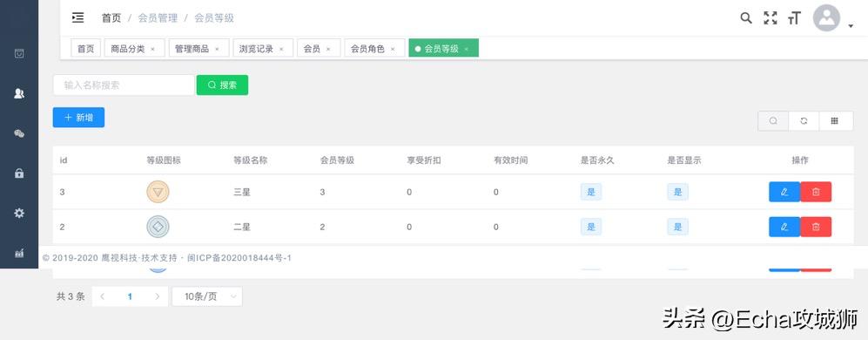Edit the 三星 level row
The image size is (868, 340).
[x=784, y=192]
